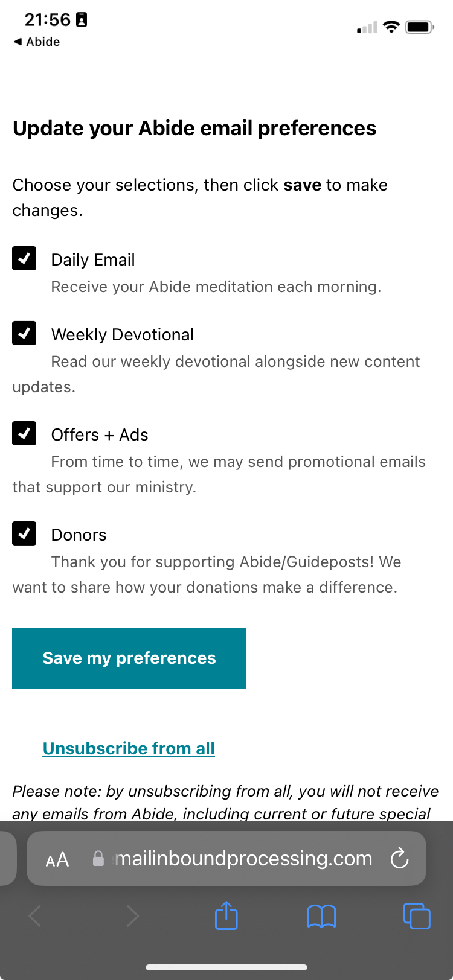Tap the Safari forward arrow
The image size is (453, 980).
point(132,916)
